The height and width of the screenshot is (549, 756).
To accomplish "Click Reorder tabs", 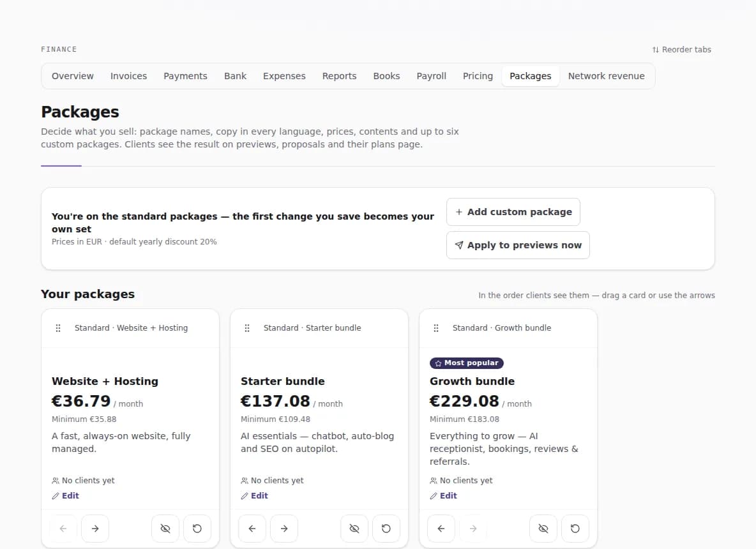I will click(x=682, y=50).
